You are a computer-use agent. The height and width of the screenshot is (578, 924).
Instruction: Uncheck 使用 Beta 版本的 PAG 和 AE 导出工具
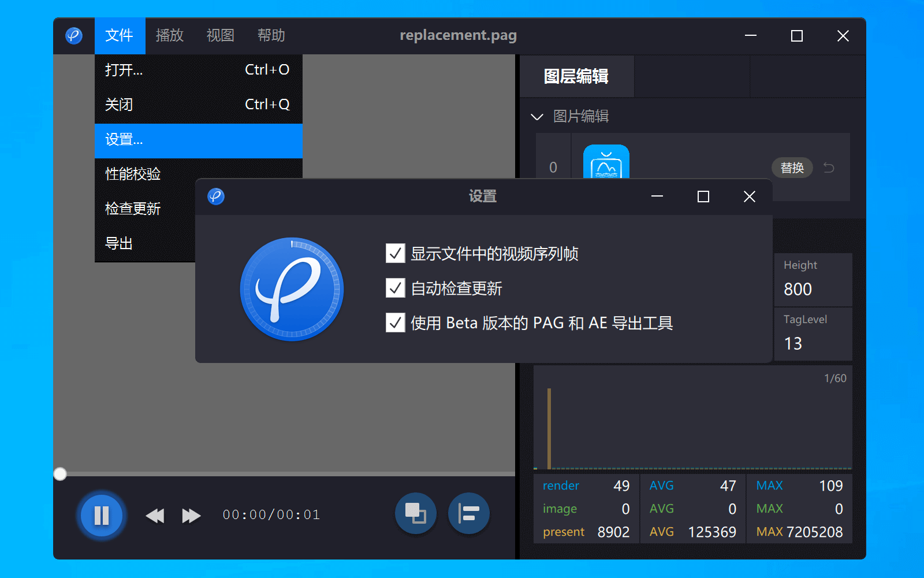click(x=395, y=323)
